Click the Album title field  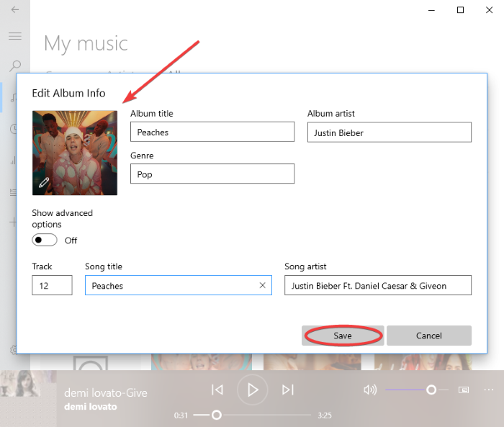[212, 132]
